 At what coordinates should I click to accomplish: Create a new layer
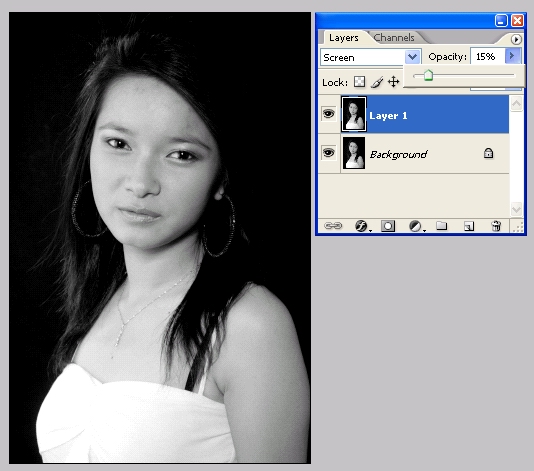coord(469,226)
